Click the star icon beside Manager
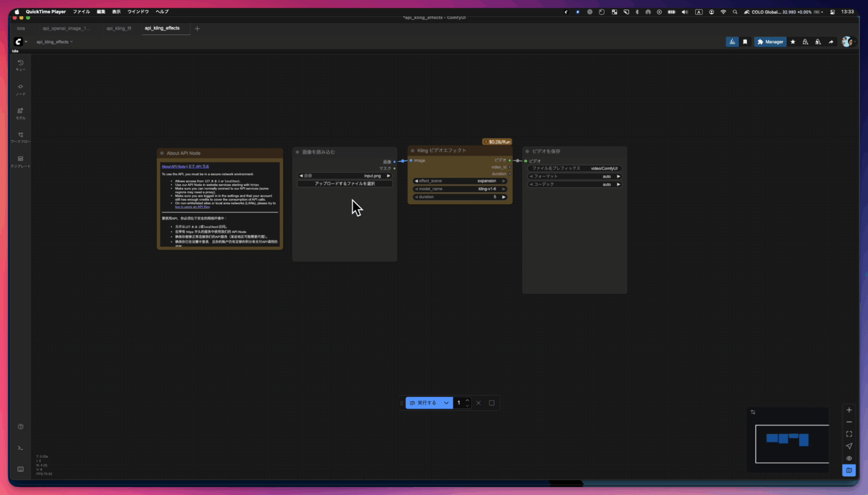The height and width of the screenshot is (495, 868). (x=793, y=42)
